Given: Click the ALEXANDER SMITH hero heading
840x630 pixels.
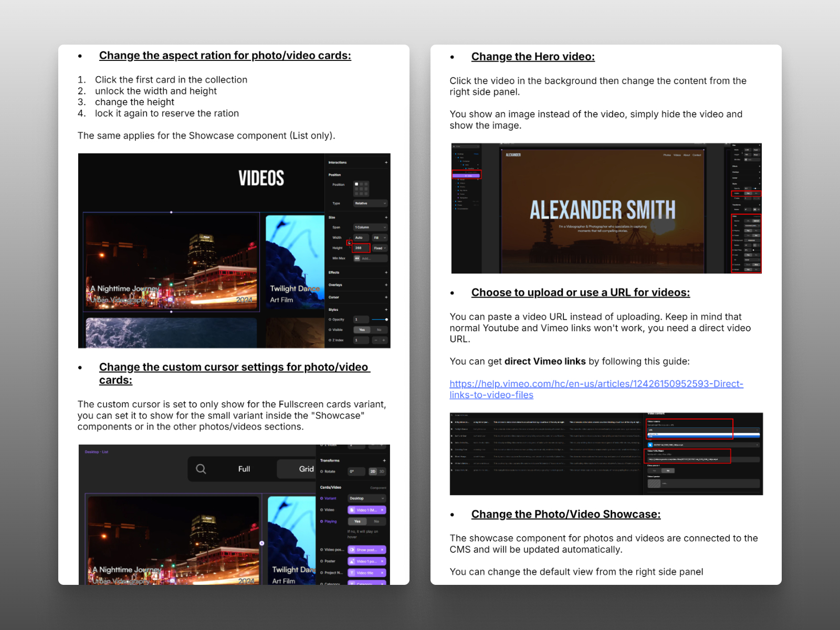Looking at the screenshot, I should [x=602, y=210].
